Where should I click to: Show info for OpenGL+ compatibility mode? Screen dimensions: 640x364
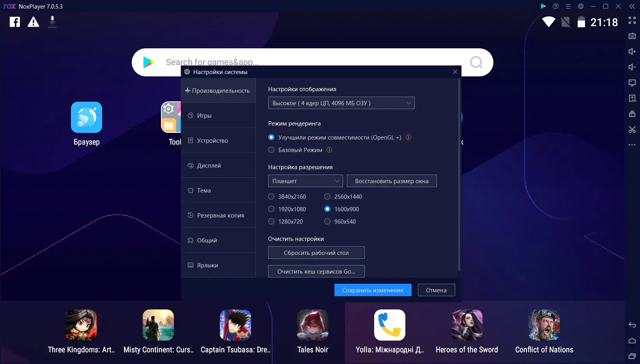click(408, 137)
